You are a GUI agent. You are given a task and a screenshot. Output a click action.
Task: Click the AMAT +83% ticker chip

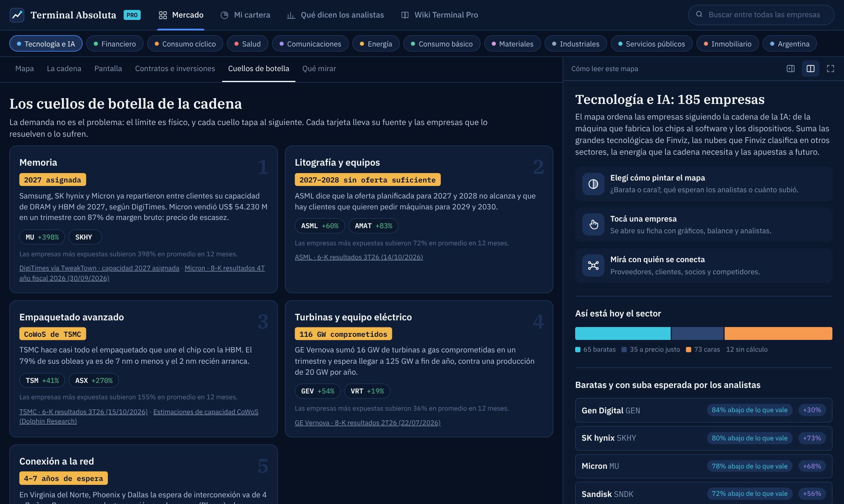[x=373, y=225]
